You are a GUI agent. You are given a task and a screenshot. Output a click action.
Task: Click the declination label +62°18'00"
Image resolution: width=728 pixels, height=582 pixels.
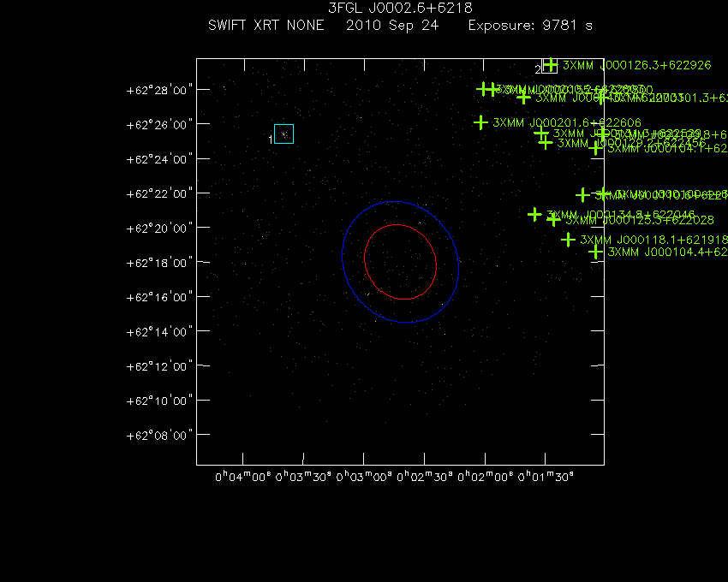pyautogui.click(x=159, y=263)
